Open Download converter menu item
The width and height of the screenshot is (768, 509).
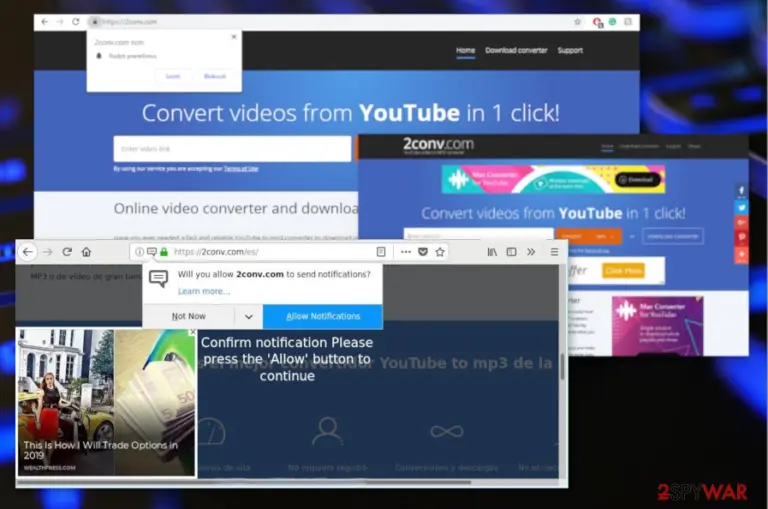click(516, 50)
